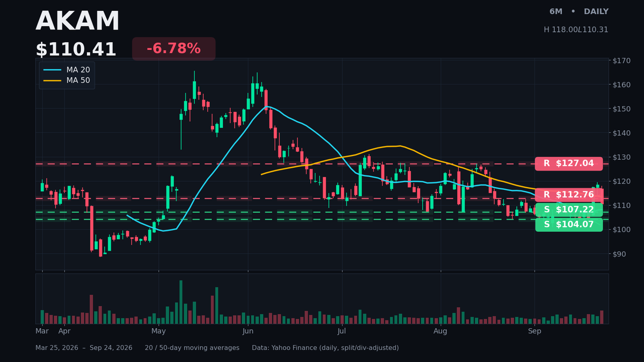Click the Yahoo Finance data source note
The height and width of the screenshot is (362, 644).
click(325, 348)
